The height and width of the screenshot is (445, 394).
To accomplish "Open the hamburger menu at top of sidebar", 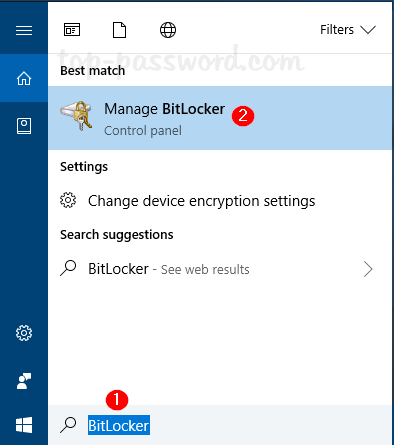I will coord(24,30).
